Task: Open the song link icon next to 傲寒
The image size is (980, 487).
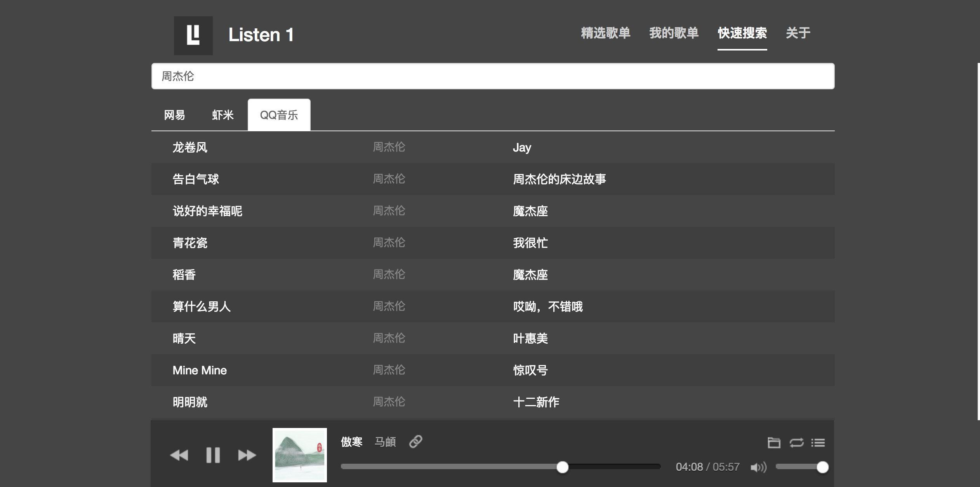Action: pyautogui.click(x=416, y=441)
